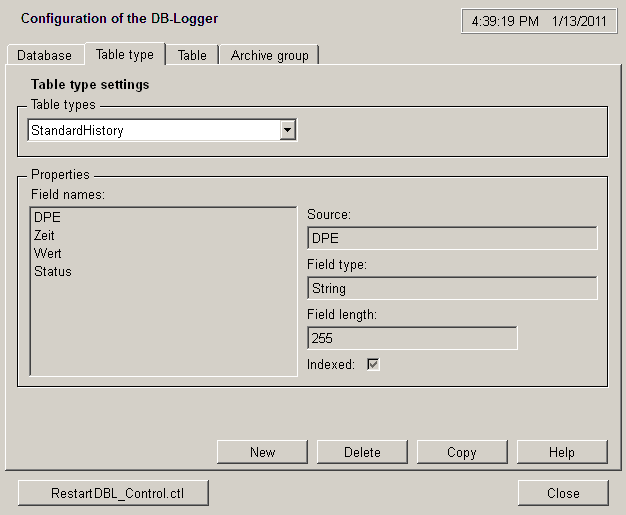This screenshot has height=515, width=626.
Task: Focus the Field length input with 255
Action: click(411, 339)
